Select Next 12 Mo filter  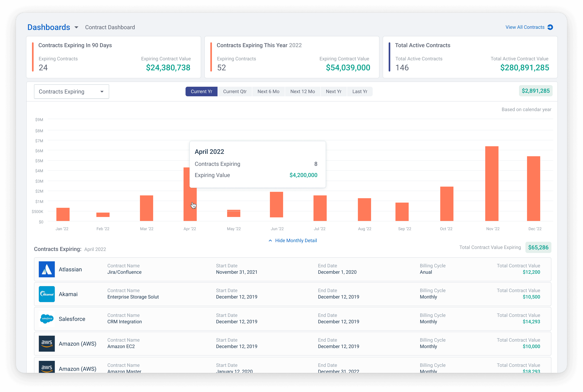point(302,92)
